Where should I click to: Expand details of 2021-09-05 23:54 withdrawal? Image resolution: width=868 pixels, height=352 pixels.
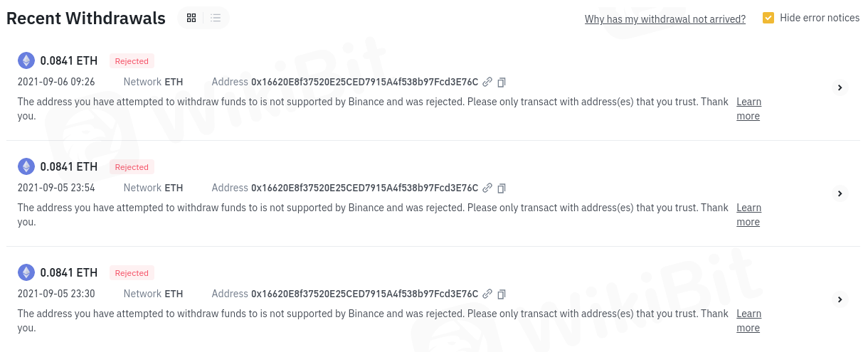point(840,193)
